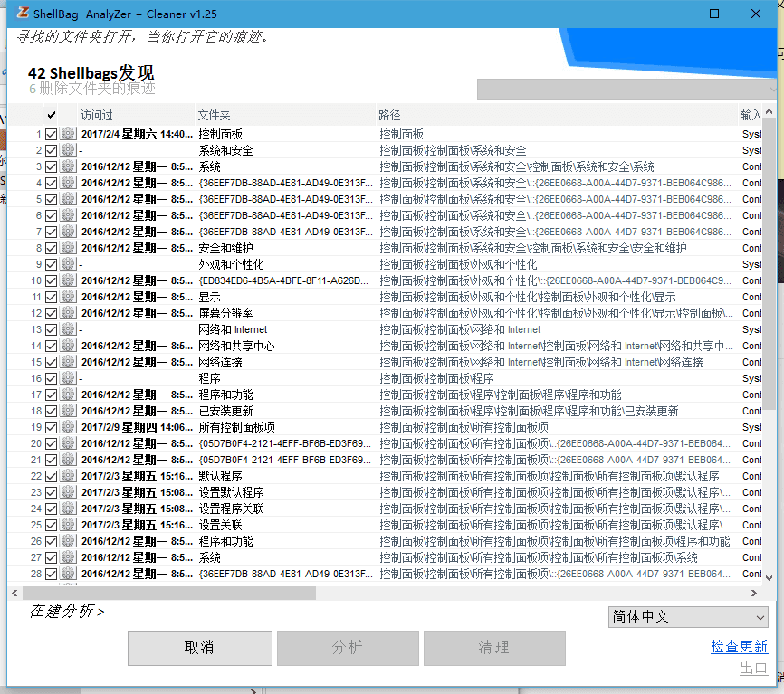784x694 pixels.
Task: Open the 简体中文 language dropdown
Action: coord(688,617)
